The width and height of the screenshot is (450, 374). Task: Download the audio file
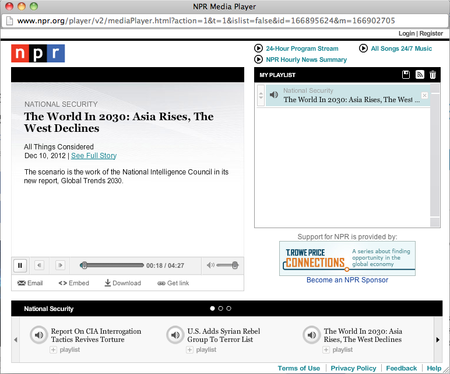tap(123, 283)
